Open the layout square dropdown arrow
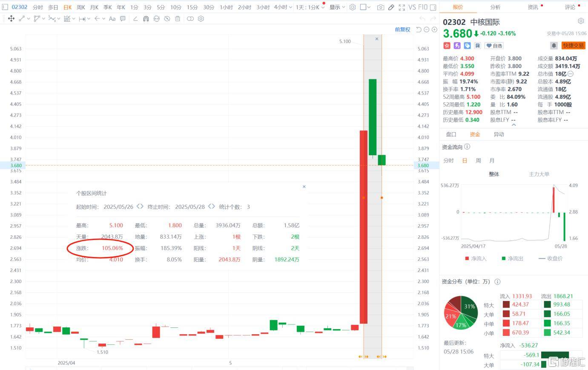 click(369, 7)
